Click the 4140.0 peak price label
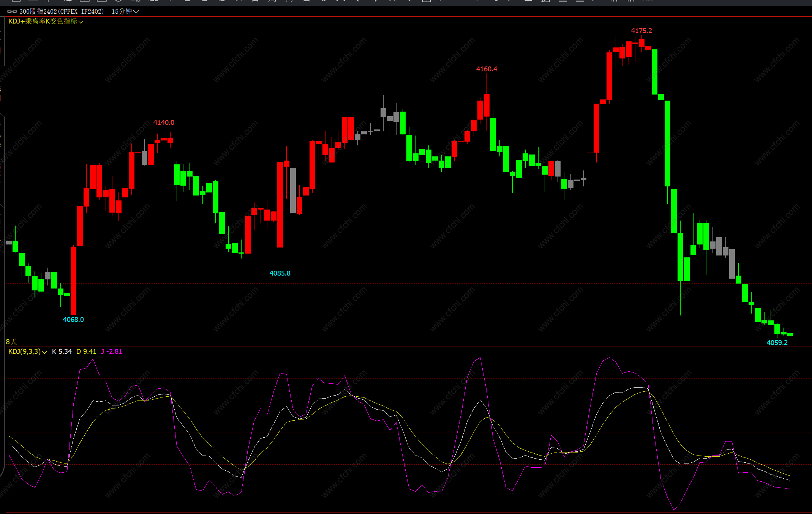 [164, 123]
